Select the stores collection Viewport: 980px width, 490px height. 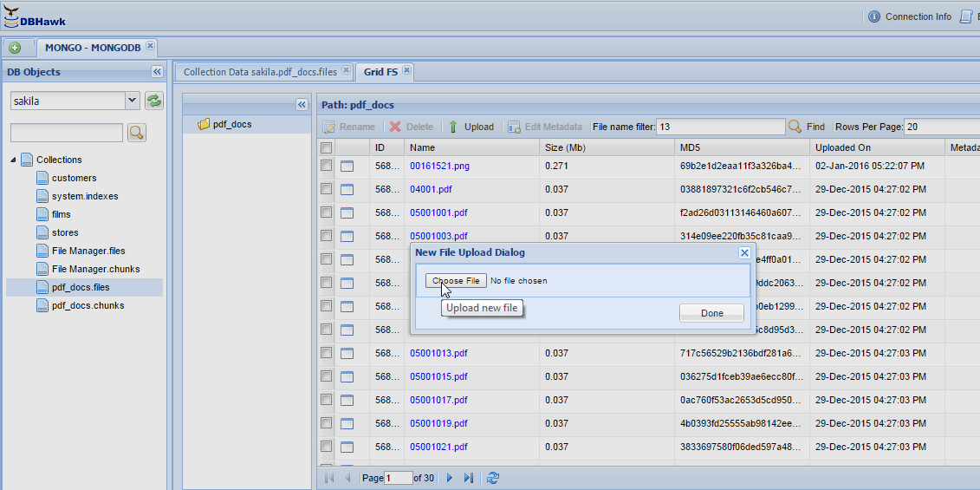click(65, 232)
